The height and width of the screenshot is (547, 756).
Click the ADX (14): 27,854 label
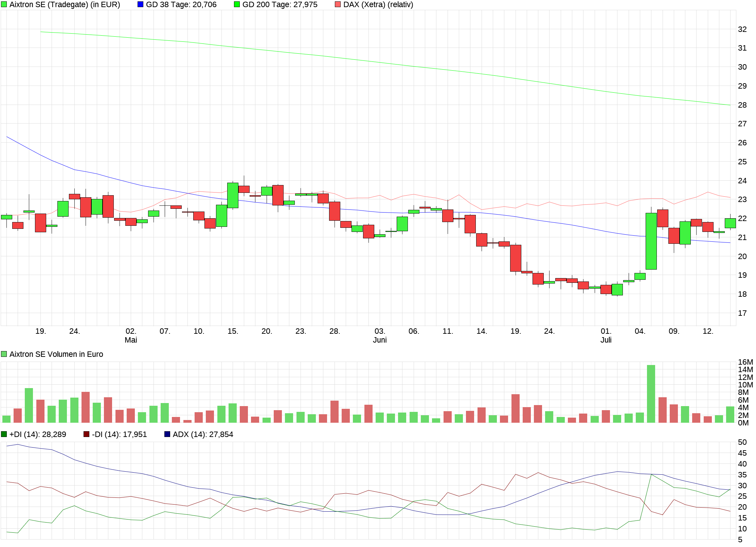203,434
